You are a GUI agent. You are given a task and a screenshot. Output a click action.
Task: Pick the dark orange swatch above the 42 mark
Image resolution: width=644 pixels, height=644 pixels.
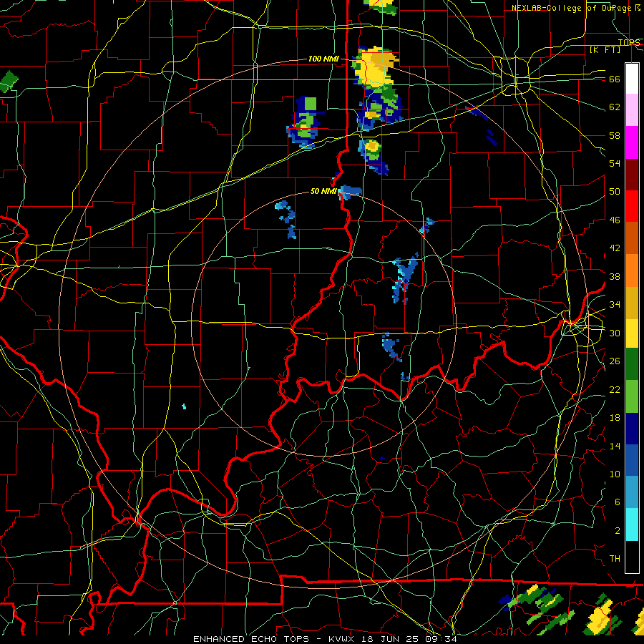click(632, 238)
